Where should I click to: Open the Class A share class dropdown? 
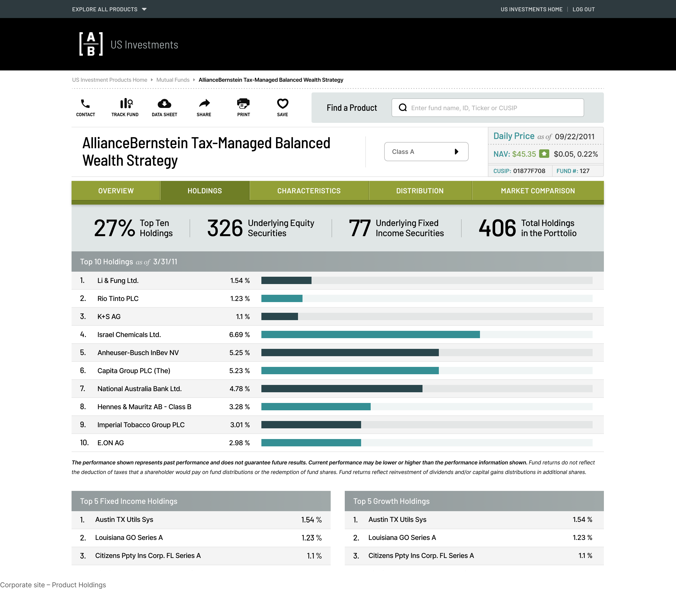point(426,152)
